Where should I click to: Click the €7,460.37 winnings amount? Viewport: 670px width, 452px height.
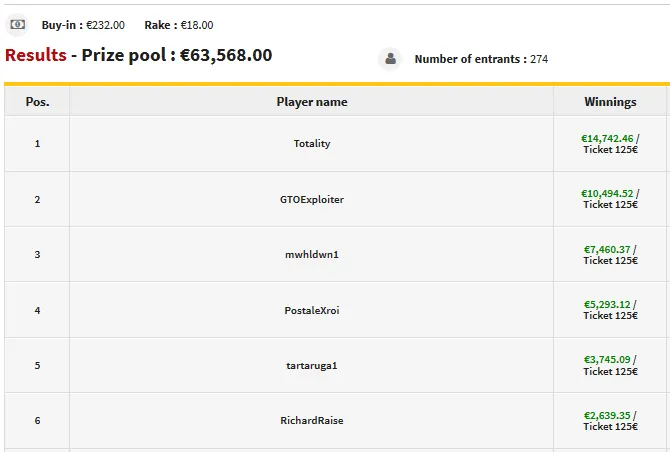(x=607, y=250)
